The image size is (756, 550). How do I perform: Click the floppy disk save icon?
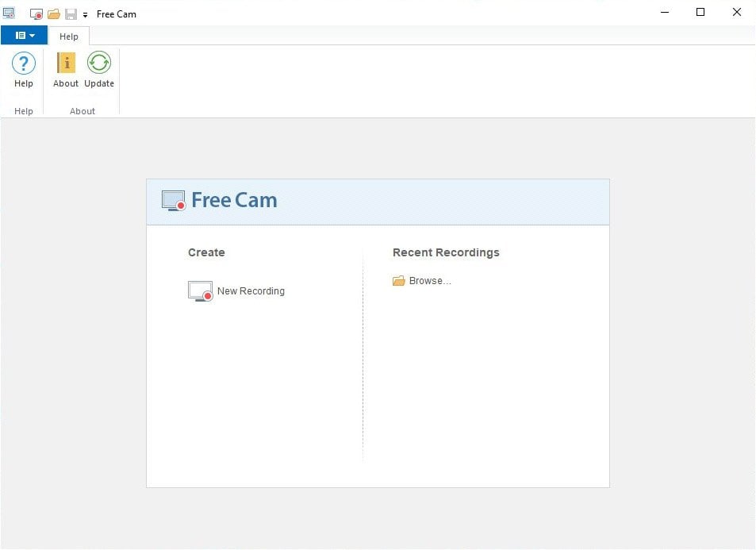pyautogui.click(x=71, y=14)
